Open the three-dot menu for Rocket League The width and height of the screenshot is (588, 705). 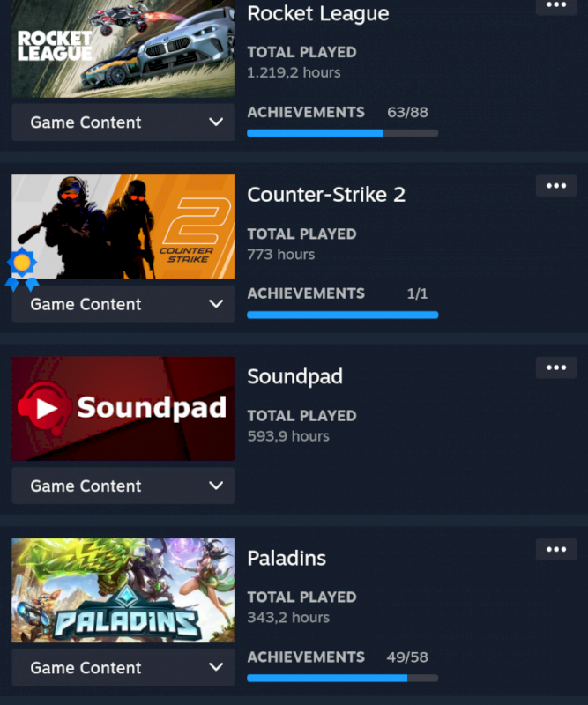556,6
